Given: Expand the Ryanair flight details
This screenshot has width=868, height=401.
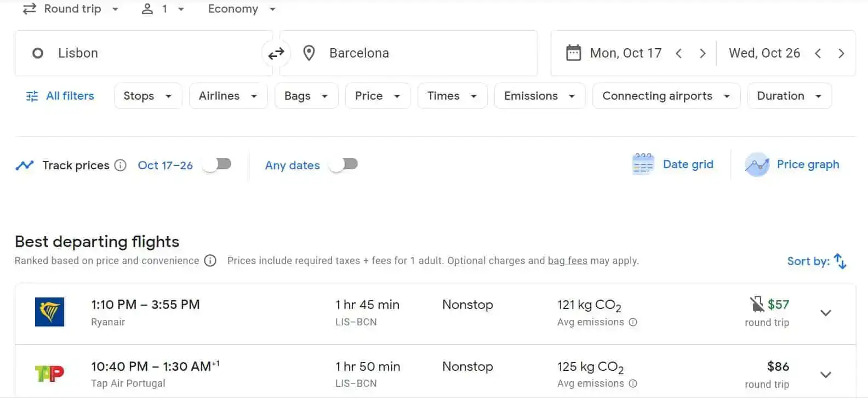Looking at the screenshot, I should pos(825,313).
